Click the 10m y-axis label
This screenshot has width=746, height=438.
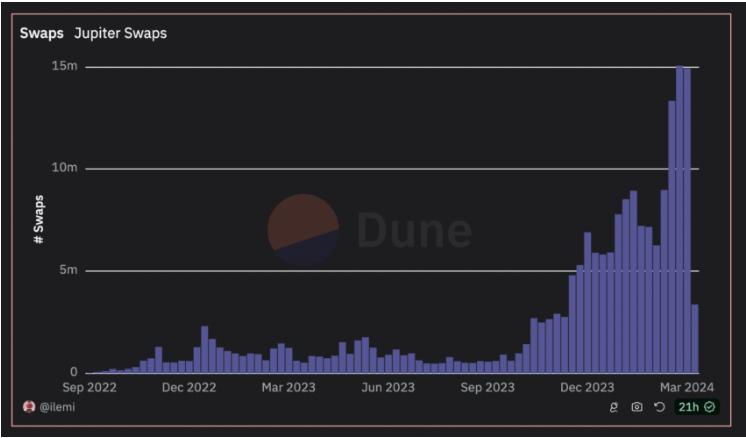(x=65, y=168)
